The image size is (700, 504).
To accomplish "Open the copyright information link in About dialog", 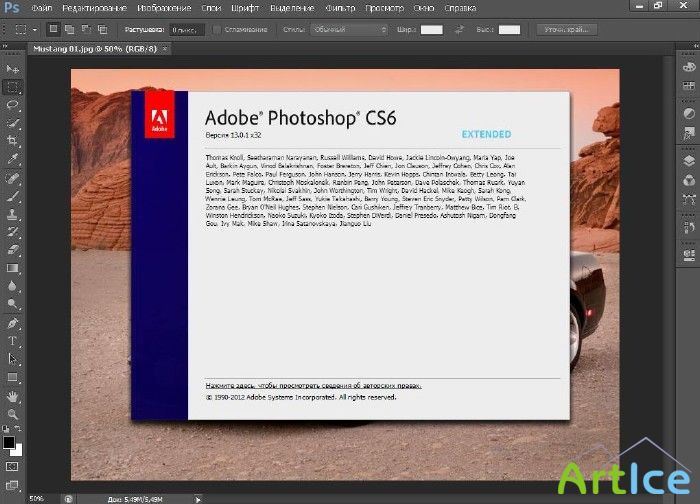I will (313, 385).
